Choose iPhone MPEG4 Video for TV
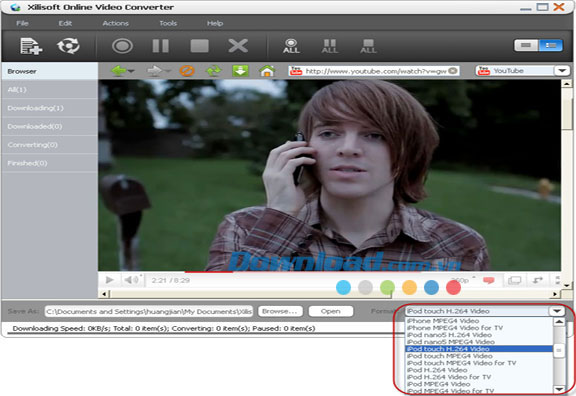 tap(455, 328)
